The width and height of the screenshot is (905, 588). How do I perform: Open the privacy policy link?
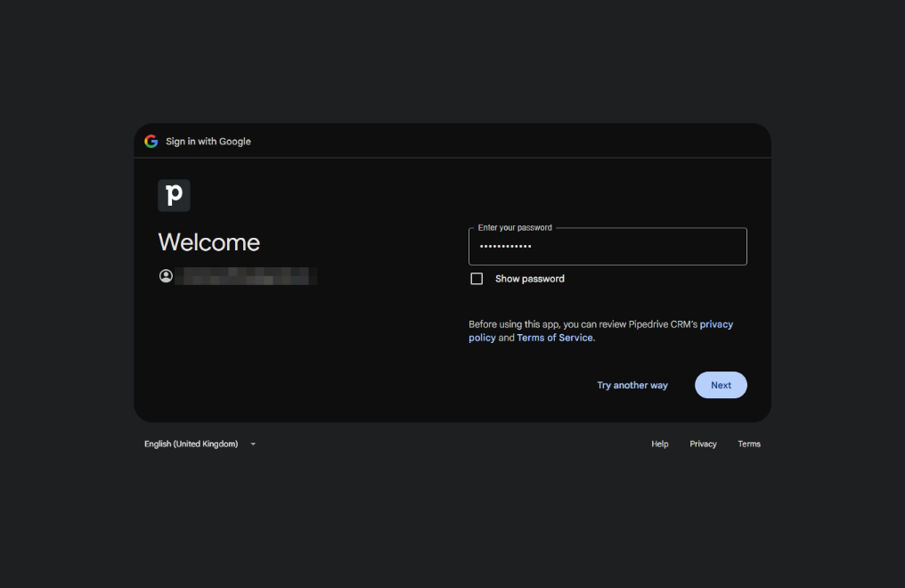(716, 324)
